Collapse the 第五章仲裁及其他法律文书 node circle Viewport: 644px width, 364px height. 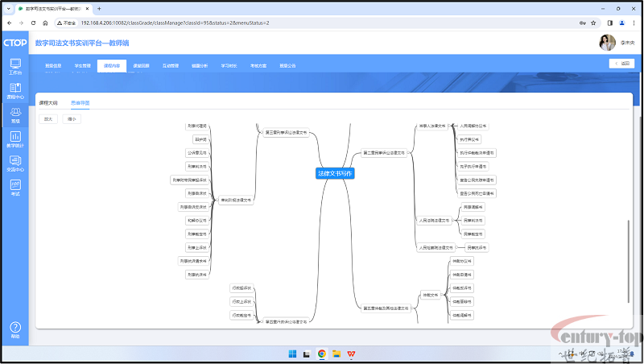412,308
